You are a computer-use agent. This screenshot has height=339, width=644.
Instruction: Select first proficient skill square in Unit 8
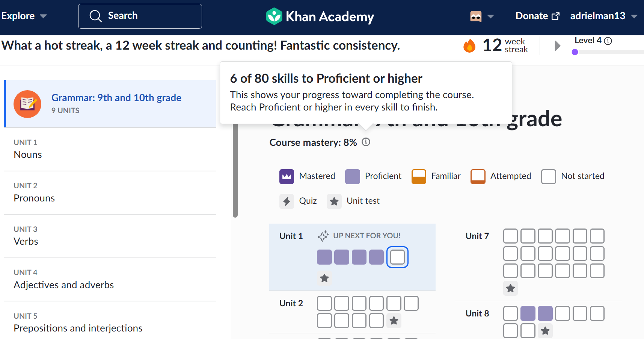coord(528,313)
